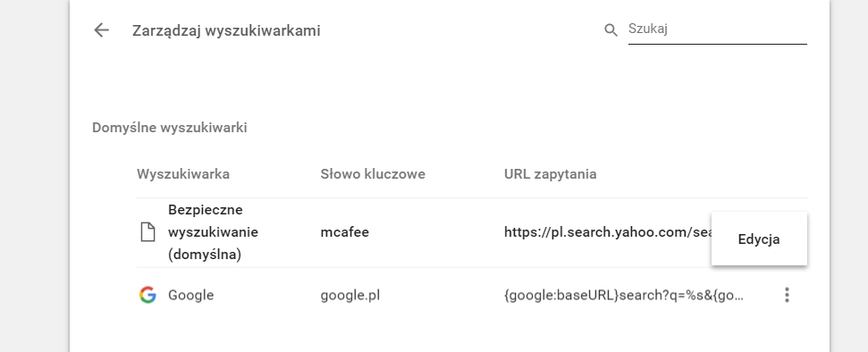Click the document icon beside Bezpieczne wyszukiwanie
The width and height of the screenshot is (868, 352).
[x=147, y=232]
